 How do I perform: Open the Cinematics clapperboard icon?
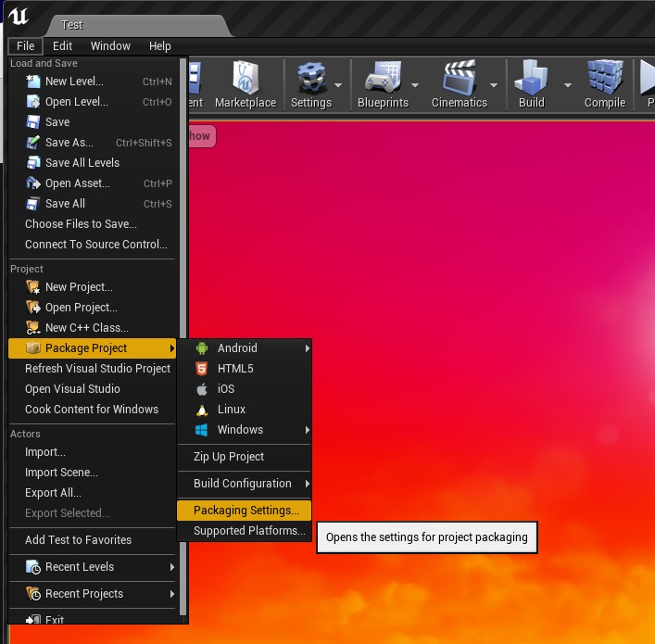coord(458,80)
